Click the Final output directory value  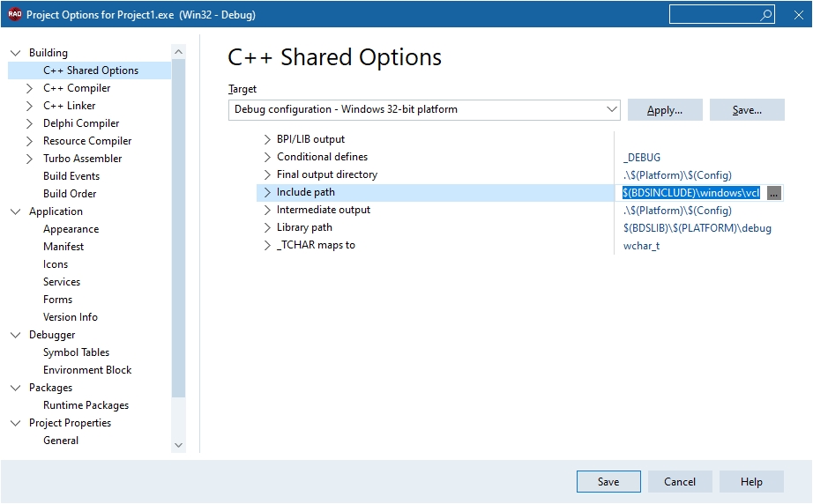click(677, 175)
